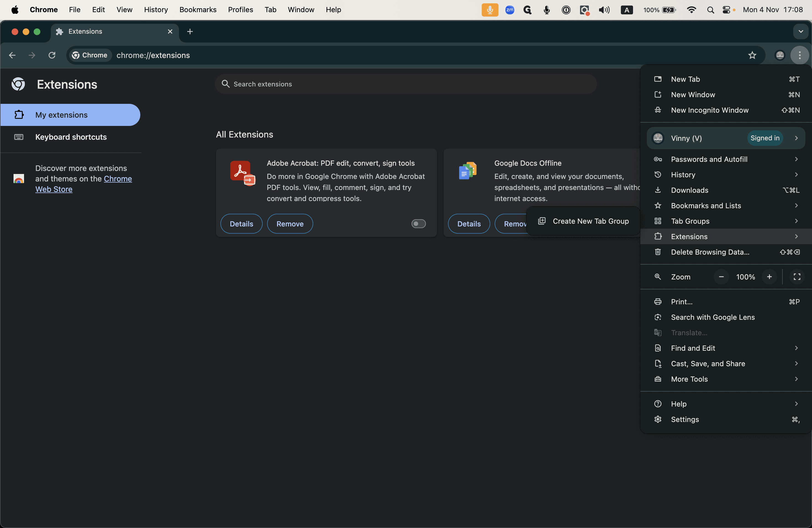Enable the Adobe Acrobat extension toggle
Screen dimensions: 812x528
[419, 224]
